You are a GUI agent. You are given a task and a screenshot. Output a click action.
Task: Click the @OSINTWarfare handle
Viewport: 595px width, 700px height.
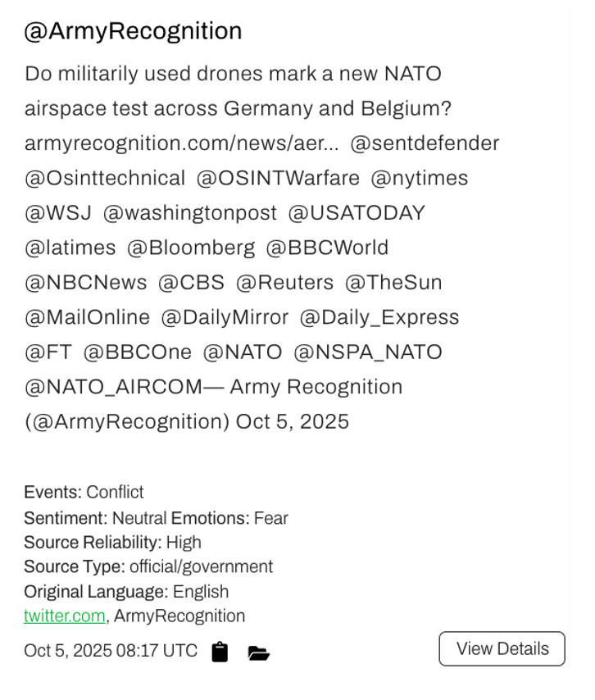pos(278,178)
